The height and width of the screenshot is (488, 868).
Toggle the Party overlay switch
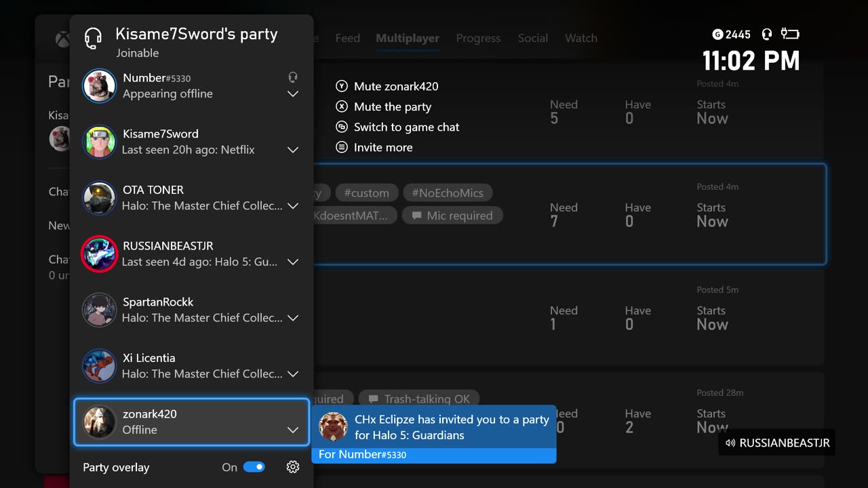254,467
